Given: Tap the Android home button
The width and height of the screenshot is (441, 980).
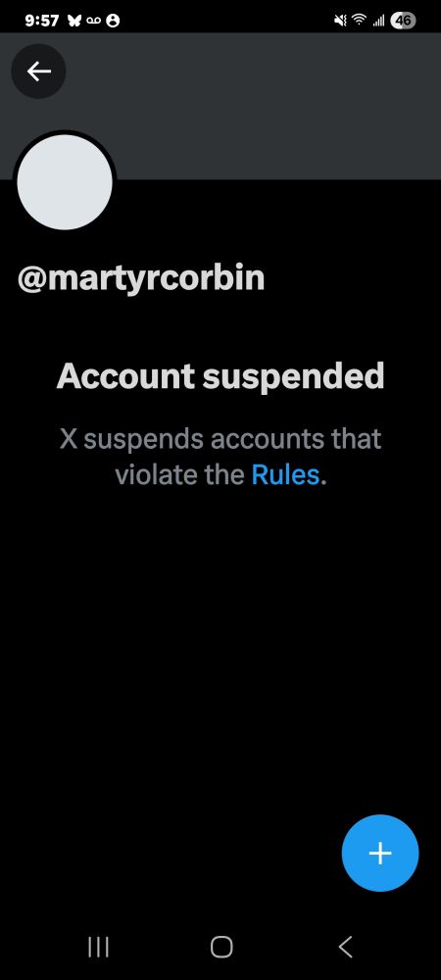Looking at the screenshot, I should click(221, 947).
